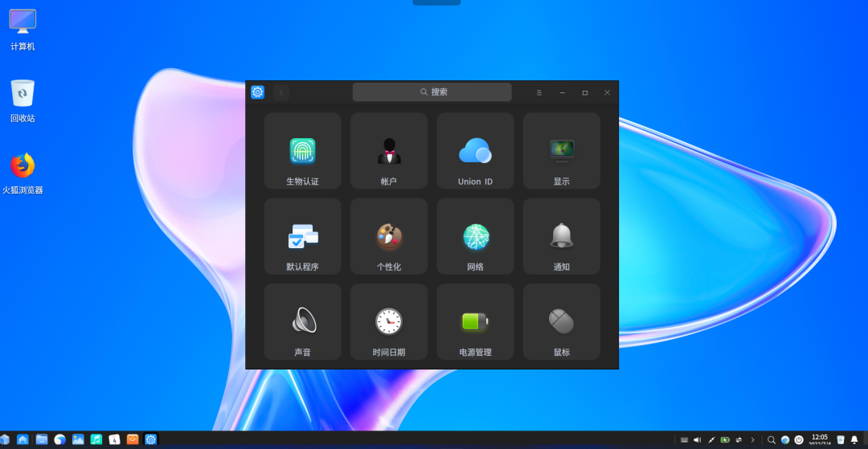Click the two-arrows switch tray icon
The height and width of the screenshot is (449, 868).
[x=739, y=439]
